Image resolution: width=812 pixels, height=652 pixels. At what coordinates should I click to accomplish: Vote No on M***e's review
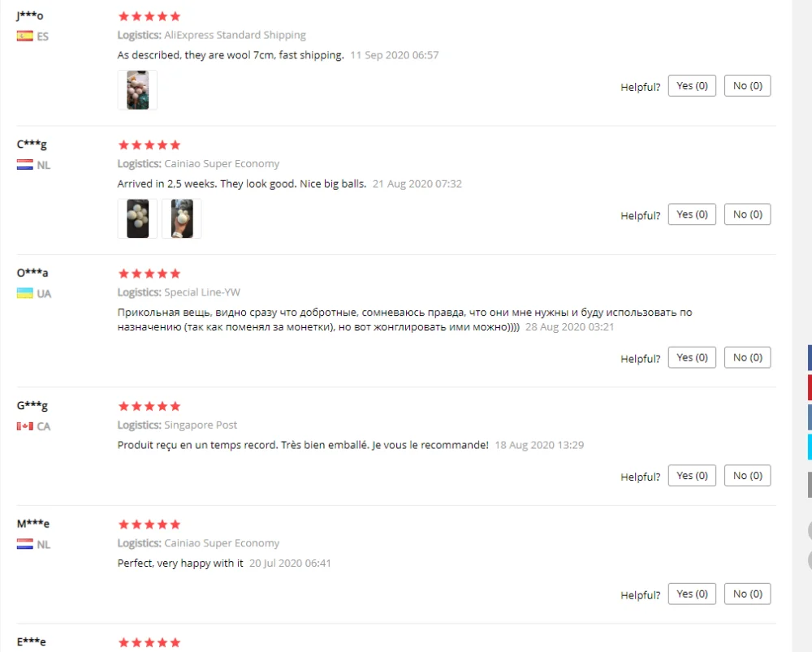coord(747,594)
